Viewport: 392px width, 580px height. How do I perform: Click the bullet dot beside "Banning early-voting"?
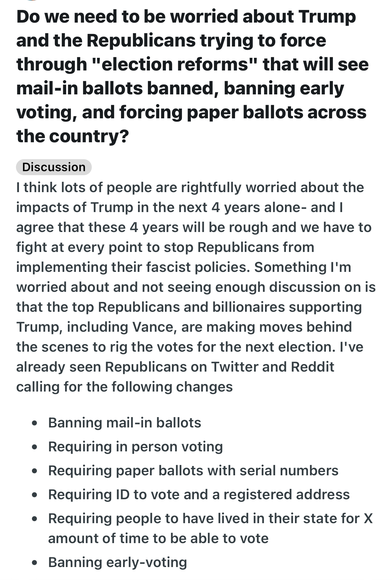(34, 563)
